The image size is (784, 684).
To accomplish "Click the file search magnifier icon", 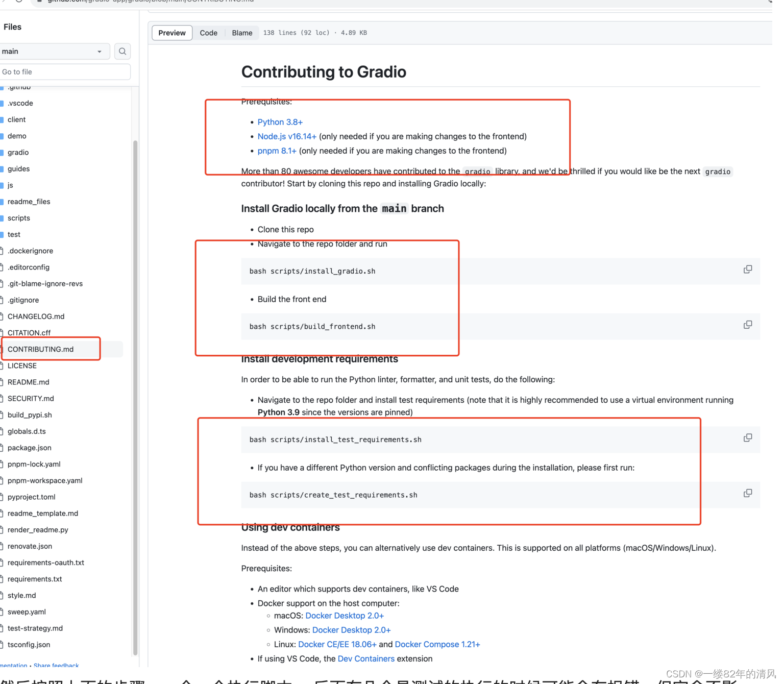I will click(x=122, y=51).
